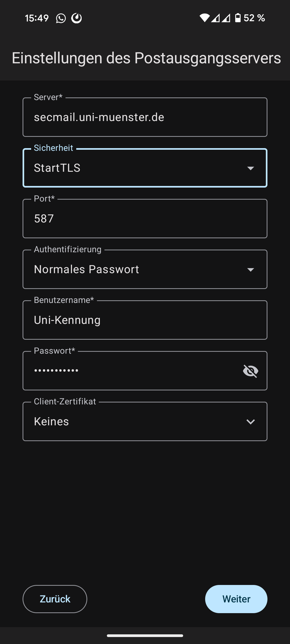
Task: Tap the mobile signal strength icon
Action: pos(221,18)
